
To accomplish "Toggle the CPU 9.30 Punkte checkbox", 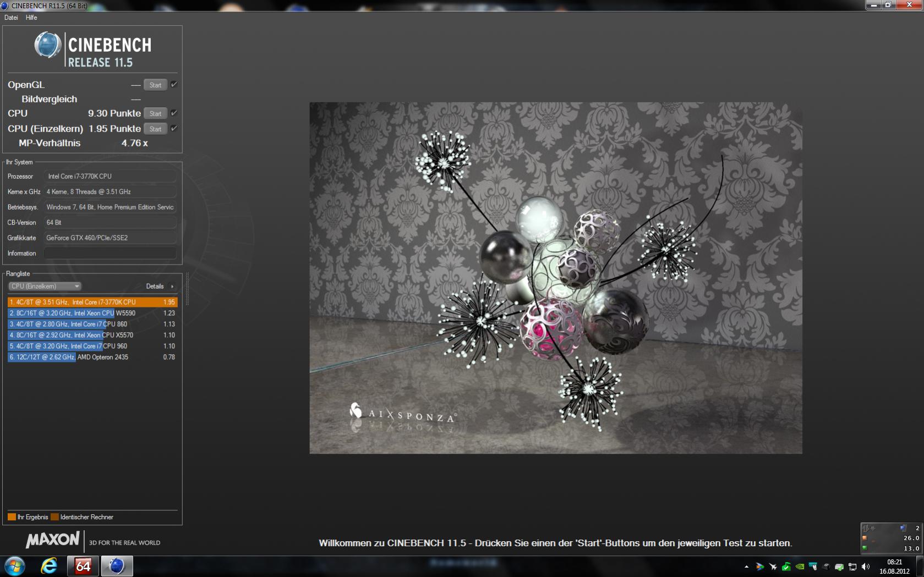I will pyautogui.click(x=174, y=113).
